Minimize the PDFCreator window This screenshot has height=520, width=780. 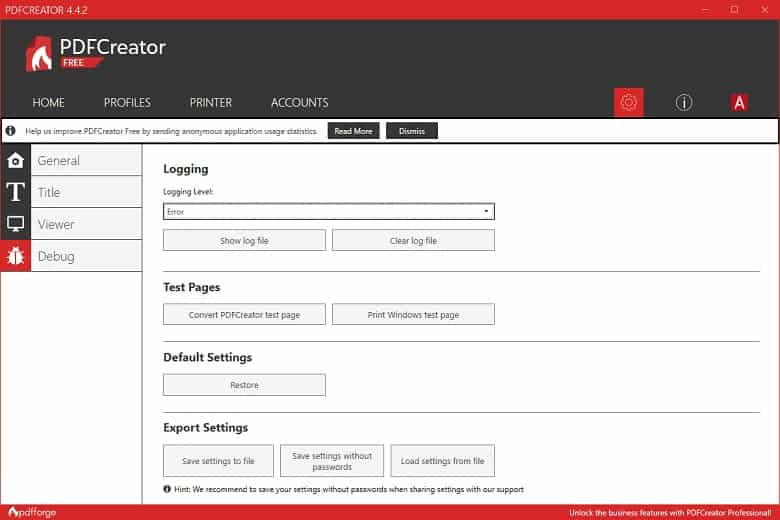point(705,9)
